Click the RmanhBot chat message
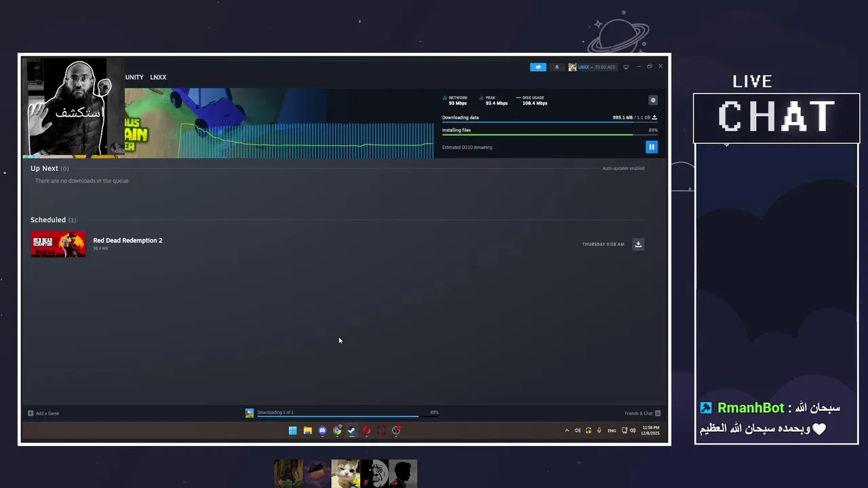Screen dimensions: 868x488 pos(770,418)
